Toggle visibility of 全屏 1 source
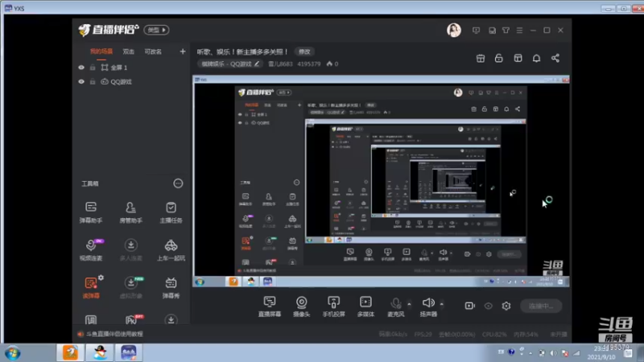This screenshot has height=362, width=644. coord(81,68)
